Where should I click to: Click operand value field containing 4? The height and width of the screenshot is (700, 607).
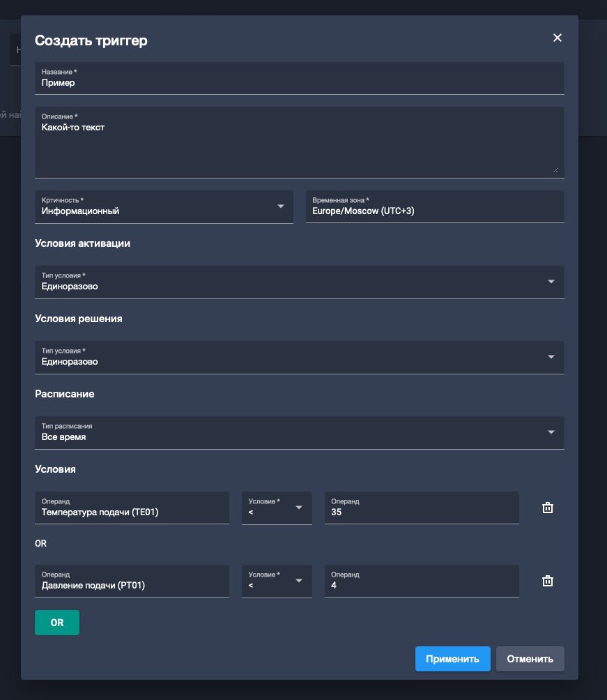[422, 581]
